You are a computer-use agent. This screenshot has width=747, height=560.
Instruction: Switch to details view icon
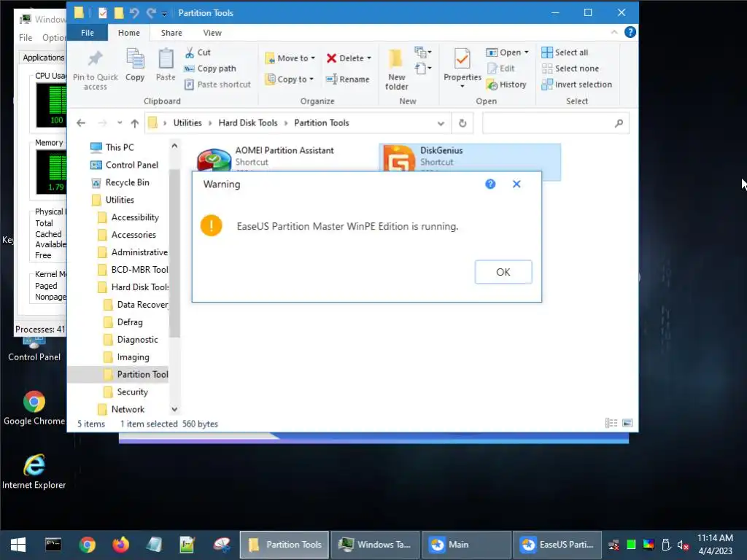[x=611, y=423]
